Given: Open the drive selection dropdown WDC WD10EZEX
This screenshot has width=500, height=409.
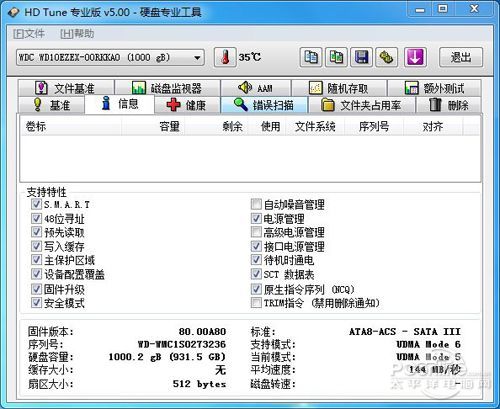Looking at the screenshot, I should (x=110, y=58).
